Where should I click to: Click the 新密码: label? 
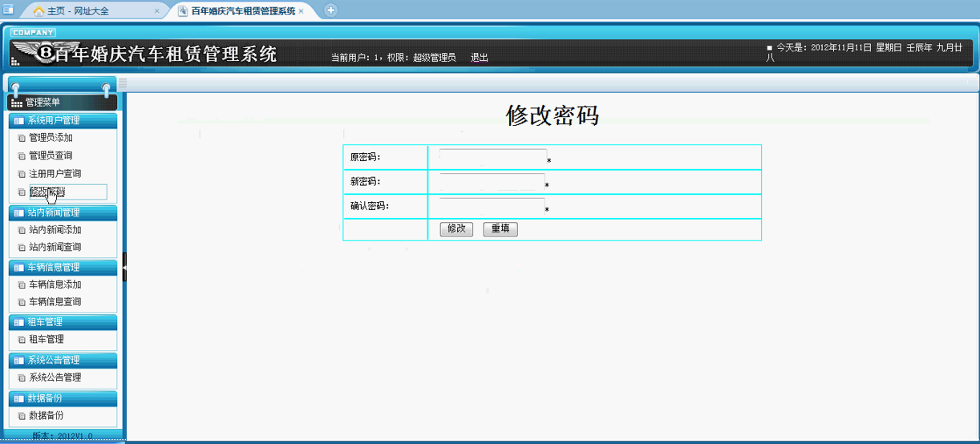(366, 182)
